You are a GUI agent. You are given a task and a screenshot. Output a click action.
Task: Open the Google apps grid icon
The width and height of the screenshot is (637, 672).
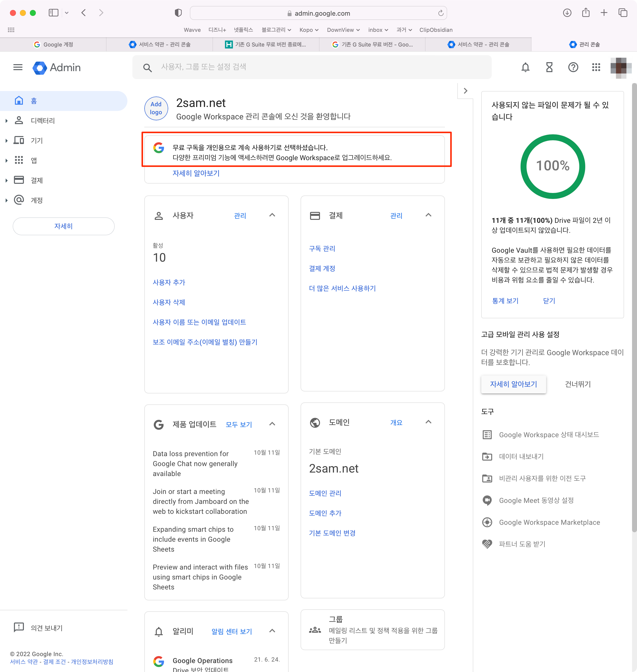pyautogui.click(x=596, y=67)
